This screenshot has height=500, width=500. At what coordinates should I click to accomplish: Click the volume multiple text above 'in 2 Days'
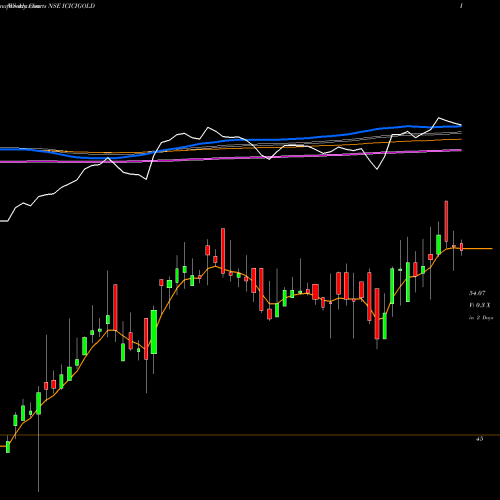tap(480, 305)
